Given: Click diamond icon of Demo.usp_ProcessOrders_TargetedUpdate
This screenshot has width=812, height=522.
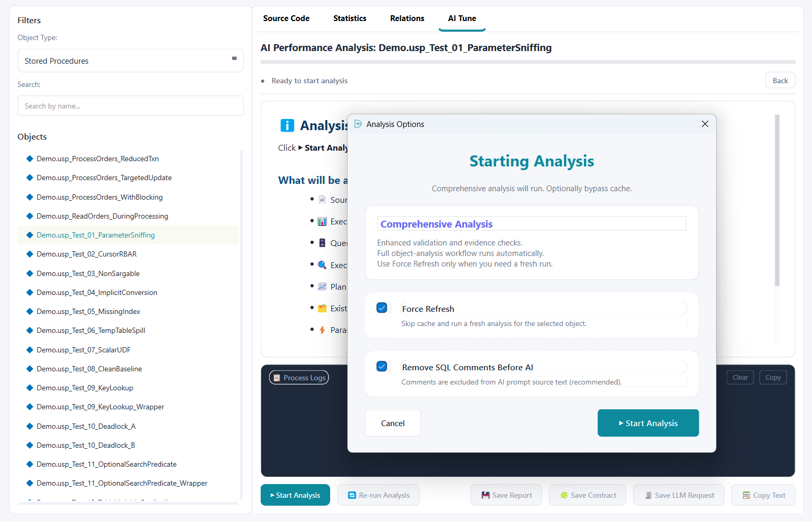Looking at the screenshot, I should coord(30,178).
